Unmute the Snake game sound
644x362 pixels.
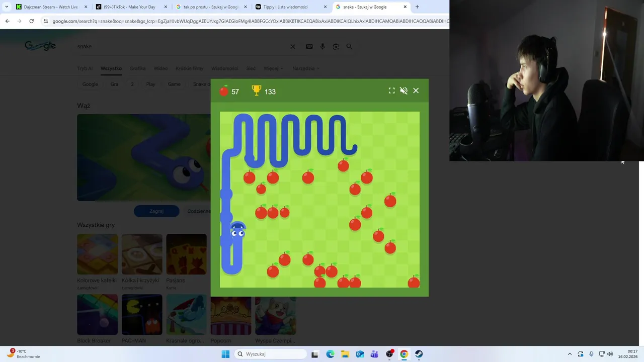(404, 90)
